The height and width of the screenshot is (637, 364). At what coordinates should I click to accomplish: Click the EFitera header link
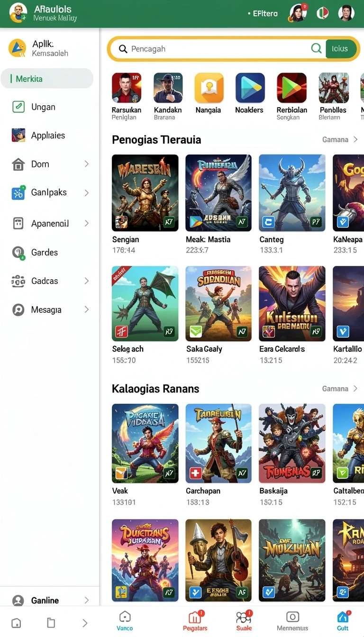263,13
